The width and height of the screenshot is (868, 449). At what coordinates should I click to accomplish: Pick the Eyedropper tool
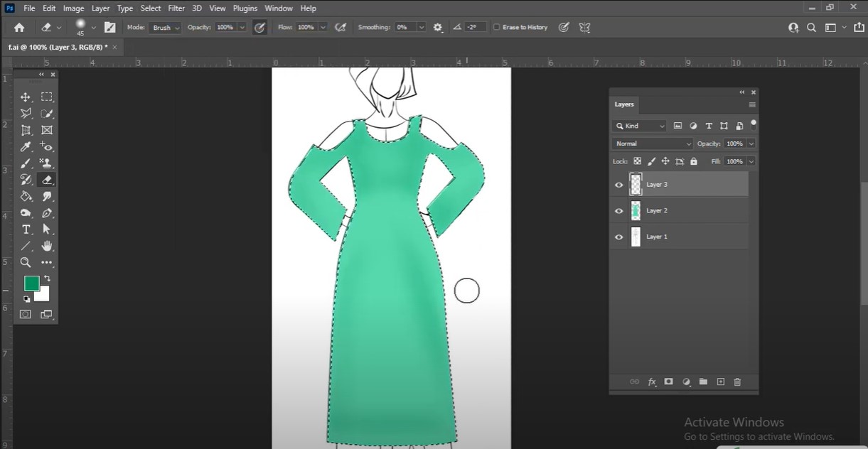26,147
